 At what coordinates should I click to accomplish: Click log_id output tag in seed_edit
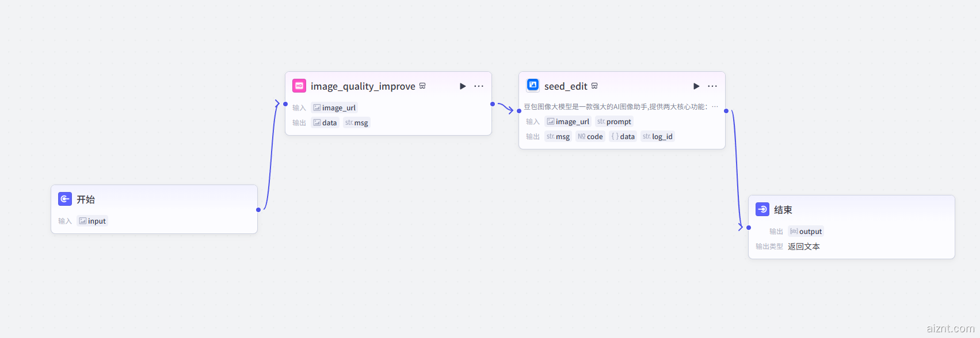(658, 136)
